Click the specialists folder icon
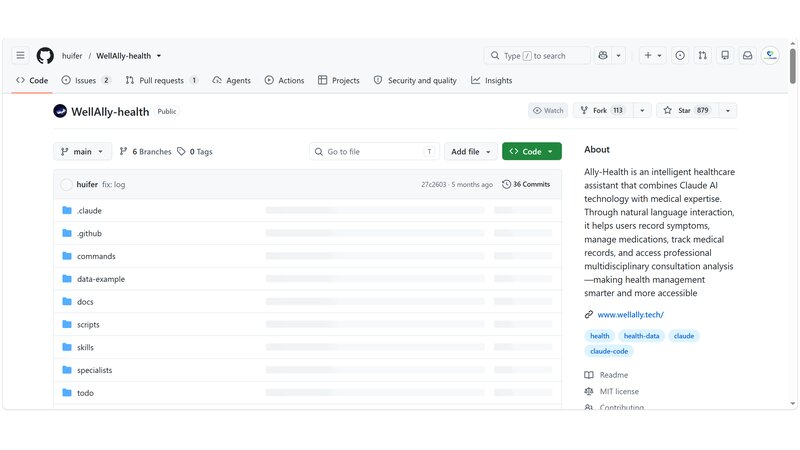The image size is (800, 450). pos(67,370)
